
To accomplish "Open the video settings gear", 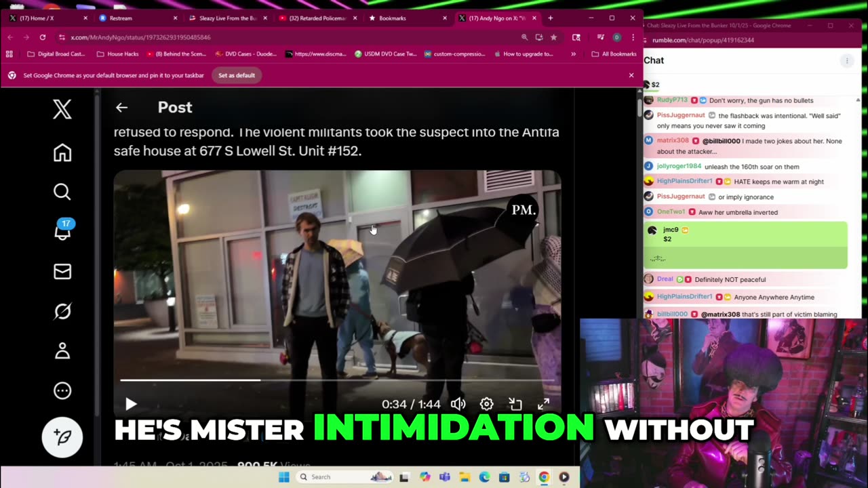I will (487, 404).
